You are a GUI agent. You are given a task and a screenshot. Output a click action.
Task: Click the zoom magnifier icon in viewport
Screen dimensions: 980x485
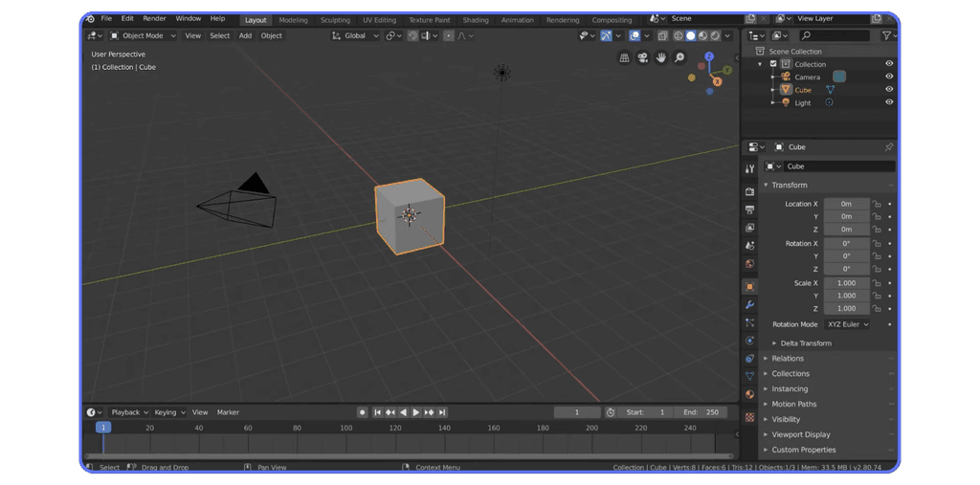(679, 58)
